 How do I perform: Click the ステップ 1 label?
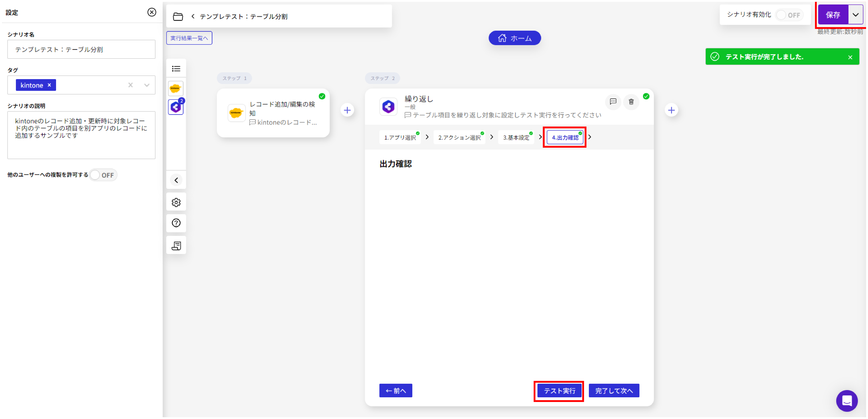point(234,78)
